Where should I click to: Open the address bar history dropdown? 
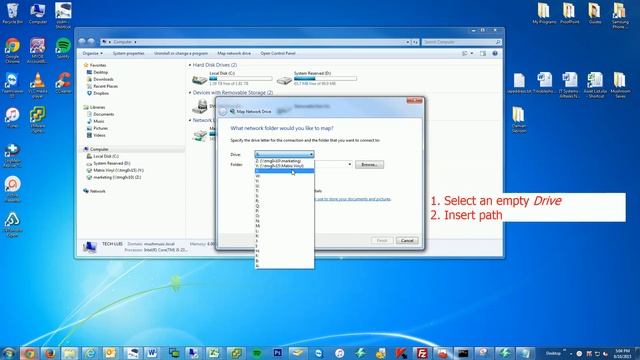click(x=408, y=42)
